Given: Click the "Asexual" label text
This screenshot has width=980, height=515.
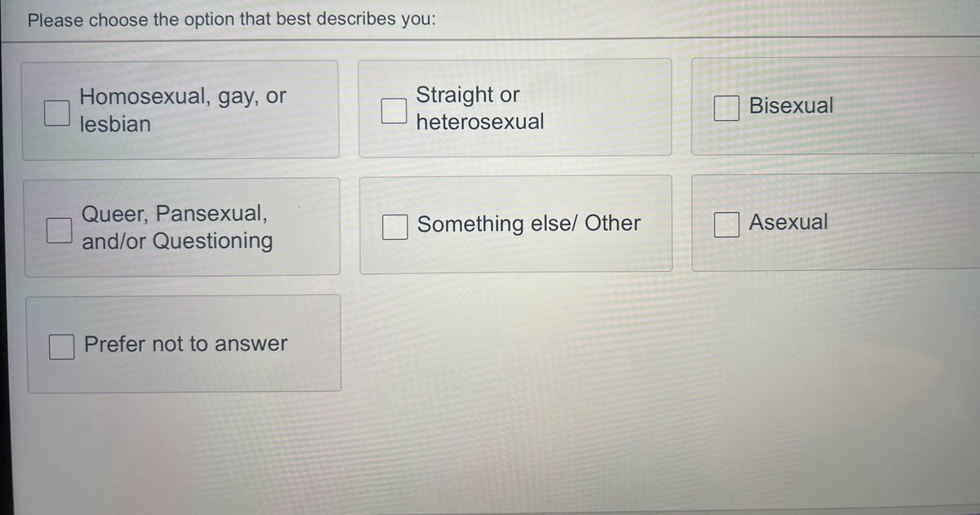Looking at the screenshot, I should coord(787,222).
